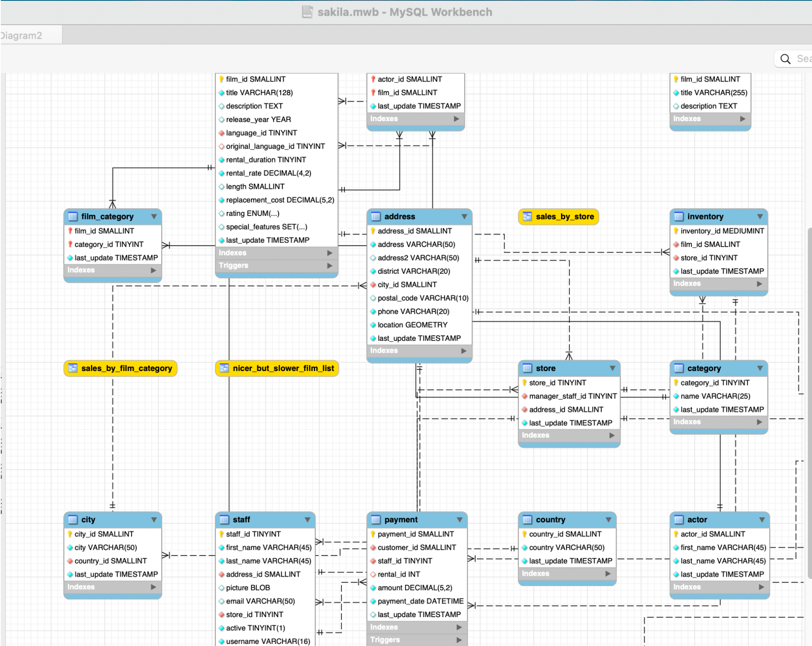The image size is (812, 646).
Task: Collapse the film_category table
Action: pos(154,217)
